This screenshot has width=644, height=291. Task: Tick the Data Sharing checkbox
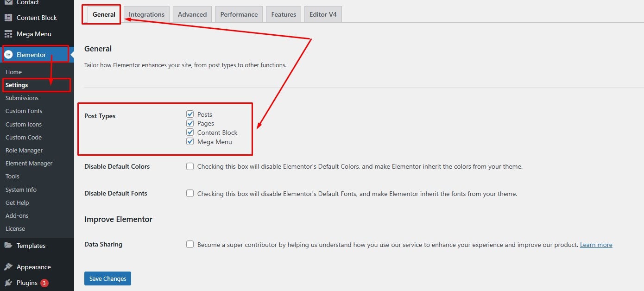click(190, 244)
